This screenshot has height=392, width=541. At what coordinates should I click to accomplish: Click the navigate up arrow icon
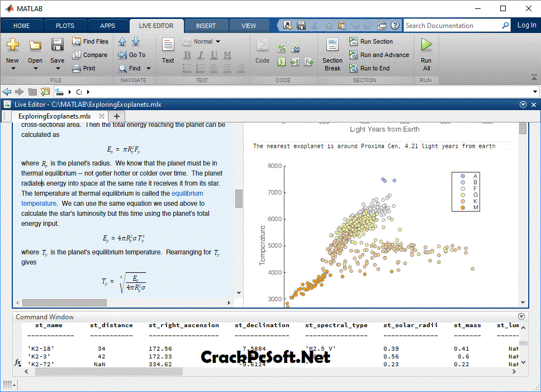122,42
